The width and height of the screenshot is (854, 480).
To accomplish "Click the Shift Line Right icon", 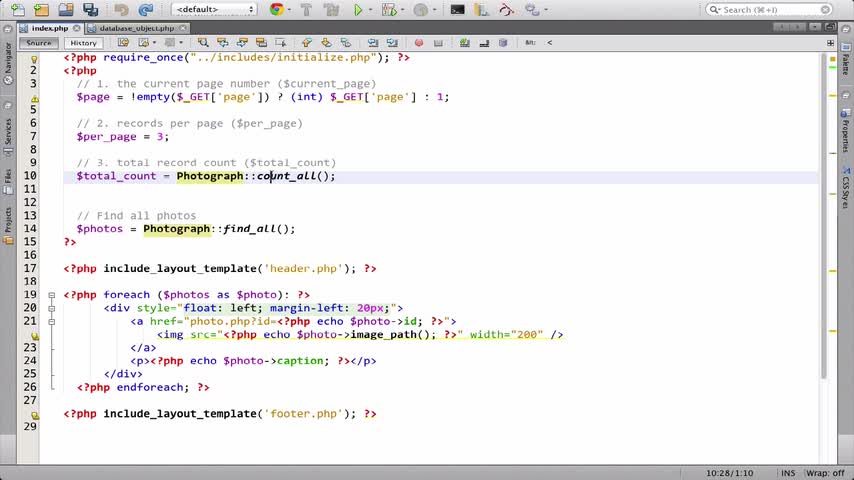I will pos(392,42).
